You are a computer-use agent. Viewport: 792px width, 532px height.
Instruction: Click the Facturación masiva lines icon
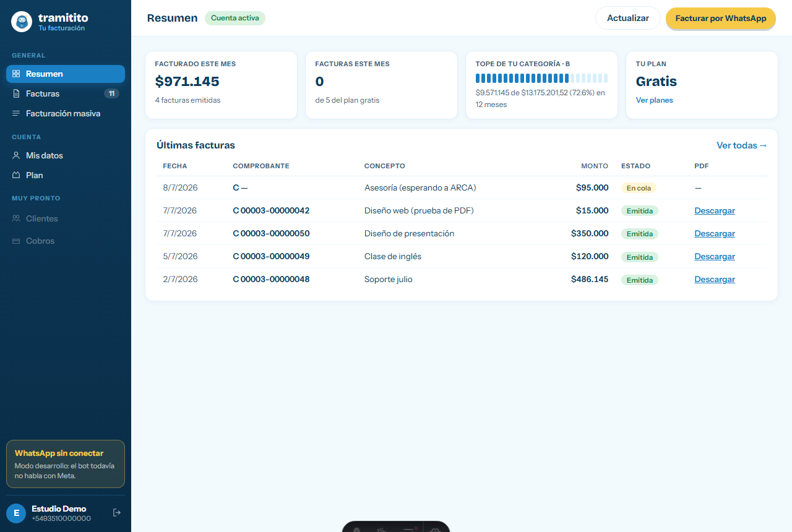pos(16,113)
